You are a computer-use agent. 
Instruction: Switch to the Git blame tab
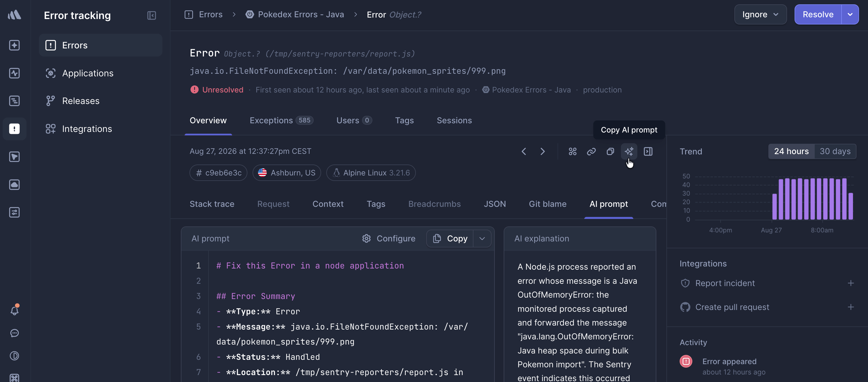[547, 204]
